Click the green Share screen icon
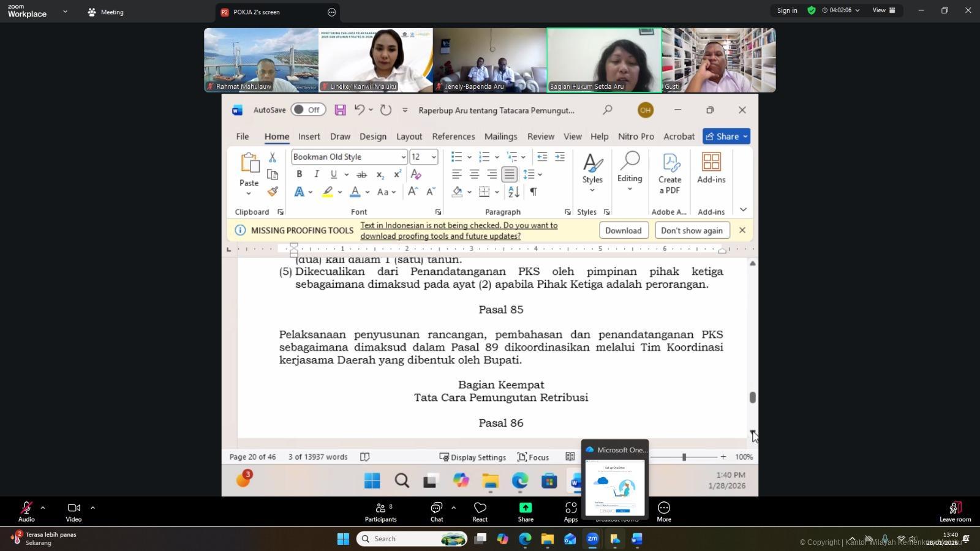 click(525, 512)
